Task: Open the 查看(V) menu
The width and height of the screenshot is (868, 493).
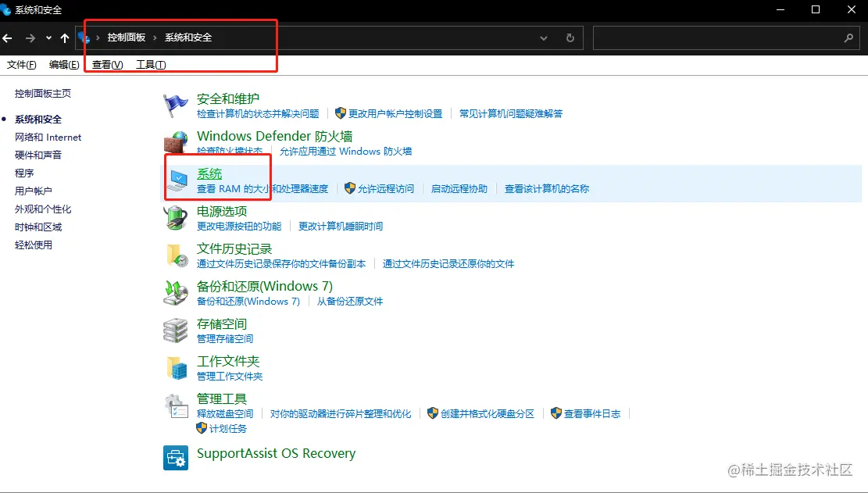Action: (x=107, y=65)
